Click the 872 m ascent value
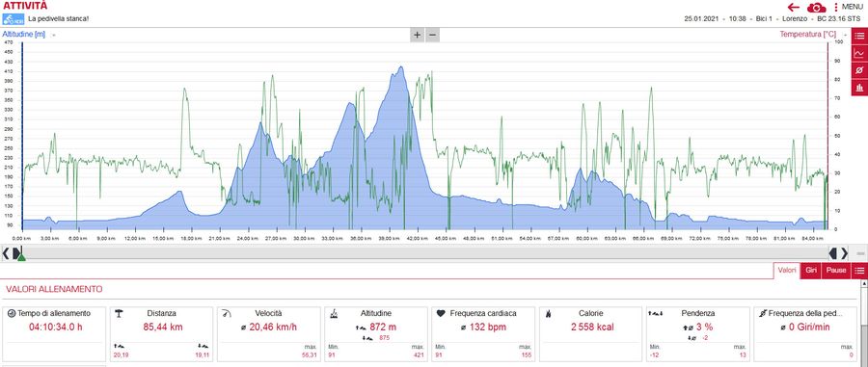The height and width of the screenshot is (367, 868). (383, 327)
